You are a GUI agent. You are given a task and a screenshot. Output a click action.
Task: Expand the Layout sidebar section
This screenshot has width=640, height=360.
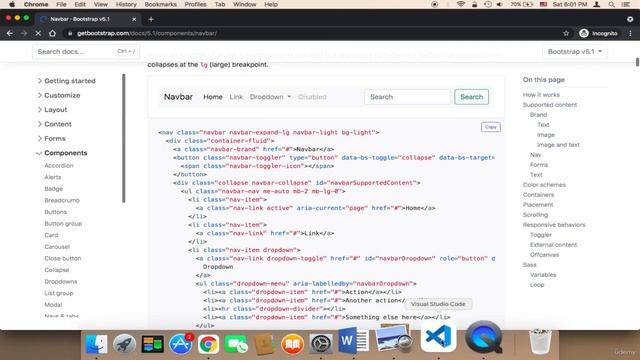point(52,109)
